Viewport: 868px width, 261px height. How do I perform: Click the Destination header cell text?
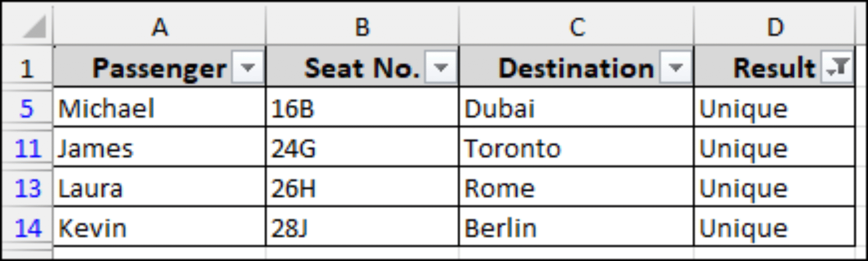point(576,67)
